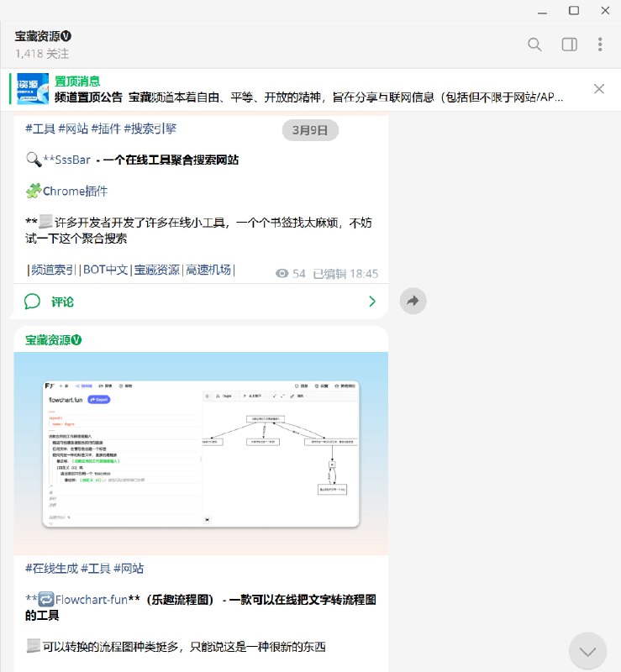Open the 宝藏资源 sender name on Flowchart post

(x=53, y=340)
